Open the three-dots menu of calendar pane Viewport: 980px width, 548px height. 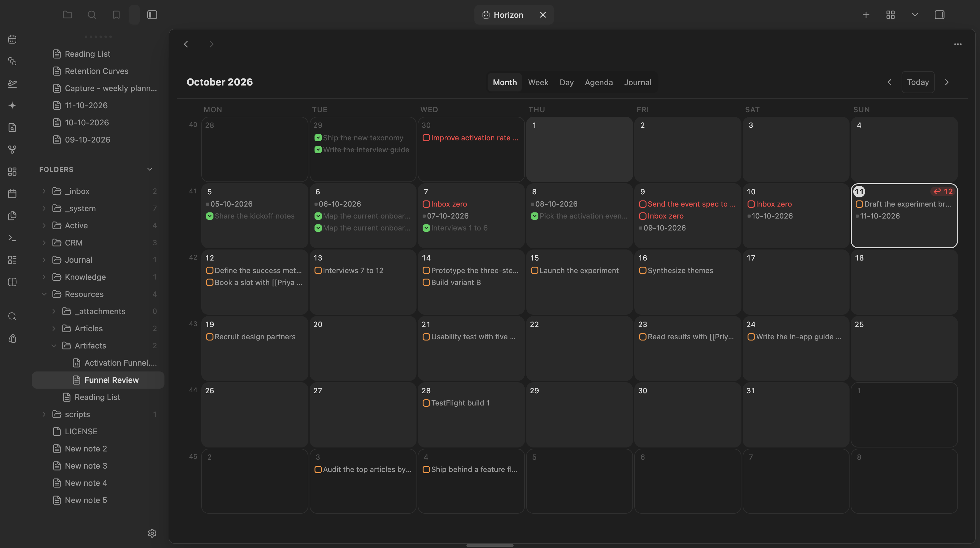coord(958,44)
